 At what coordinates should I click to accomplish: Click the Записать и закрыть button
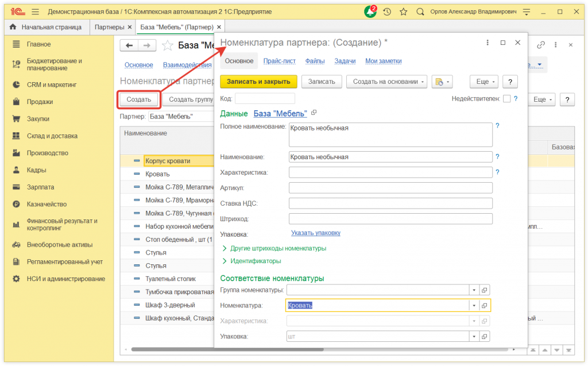point(258,82)
